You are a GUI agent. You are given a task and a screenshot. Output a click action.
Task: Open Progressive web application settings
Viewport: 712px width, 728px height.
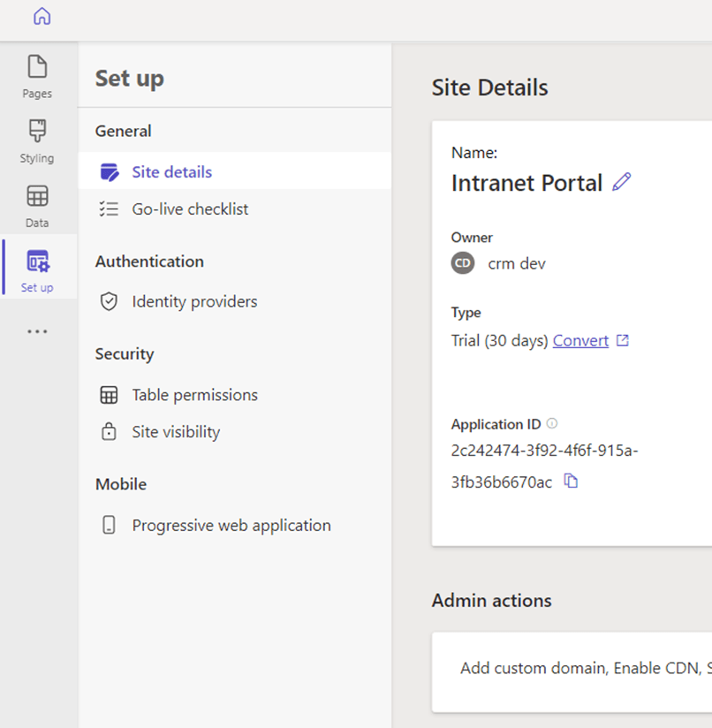coord(231,525)
